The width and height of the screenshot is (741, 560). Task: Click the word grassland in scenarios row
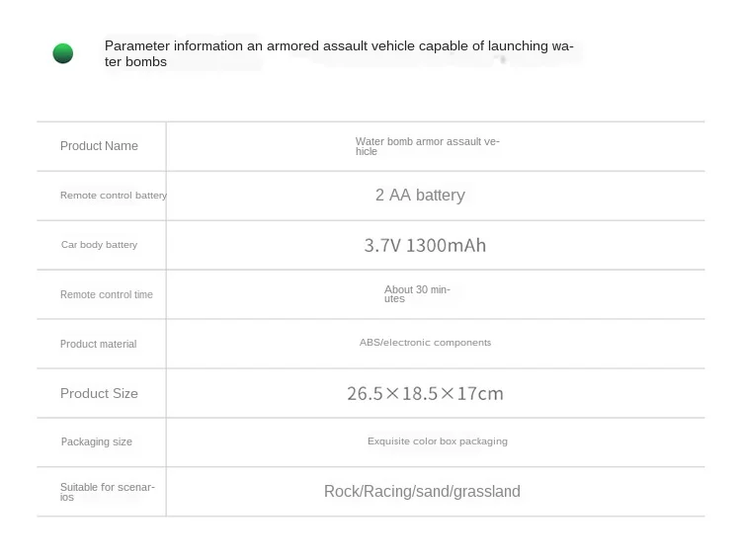pos(486,492)
